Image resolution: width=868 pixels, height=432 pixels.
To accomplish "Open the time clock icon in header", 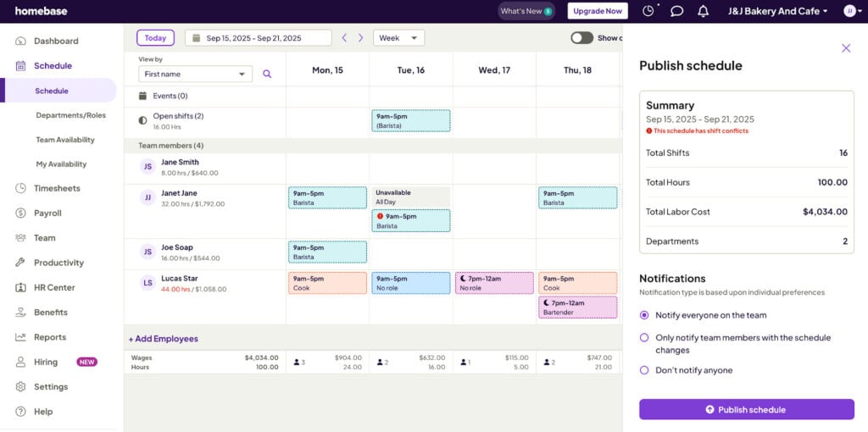I will coord(648,10).
